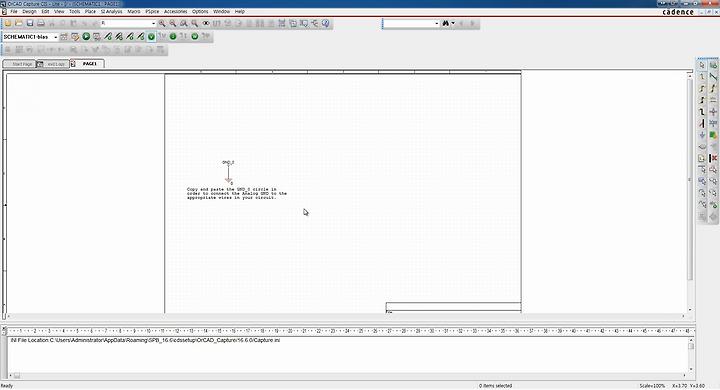Open the Tools menu
Screen dimensions: 720x390
click(x=74, y=11)
